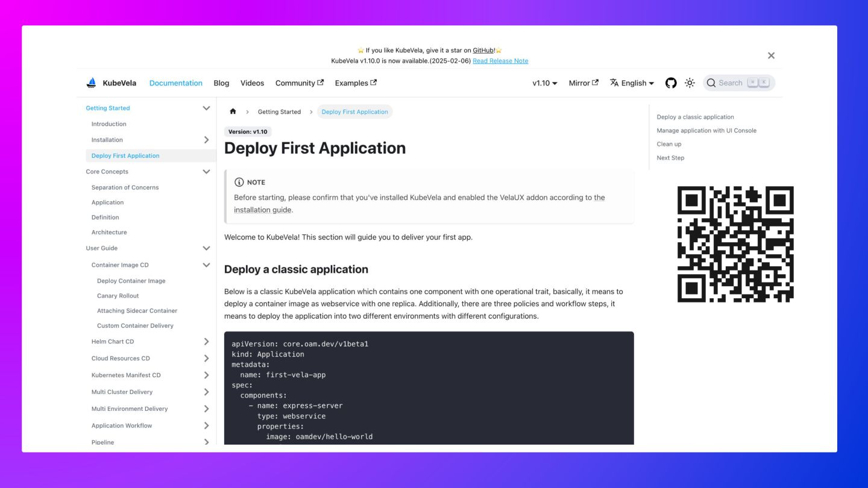Select Deploy Container Image sidebar item
868x488 pixels.
(x=131, y=281)
